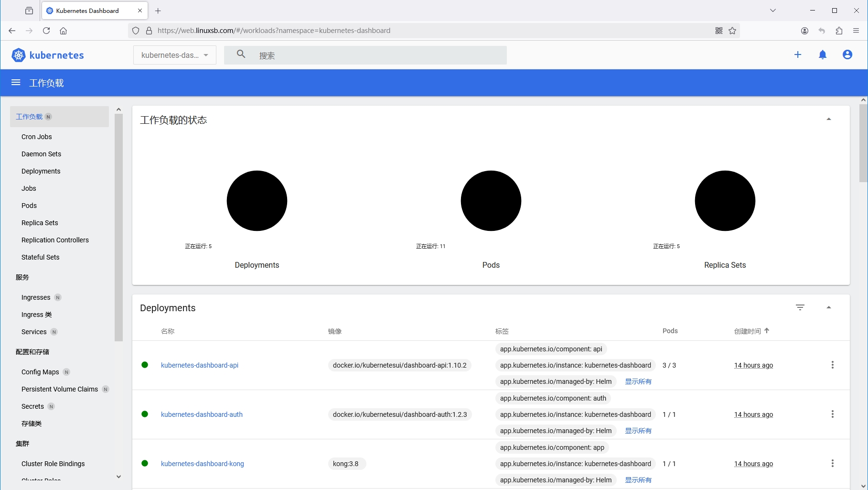Open the browser extensions icon
Screen dimensions: 868x490
coord(839,31)
